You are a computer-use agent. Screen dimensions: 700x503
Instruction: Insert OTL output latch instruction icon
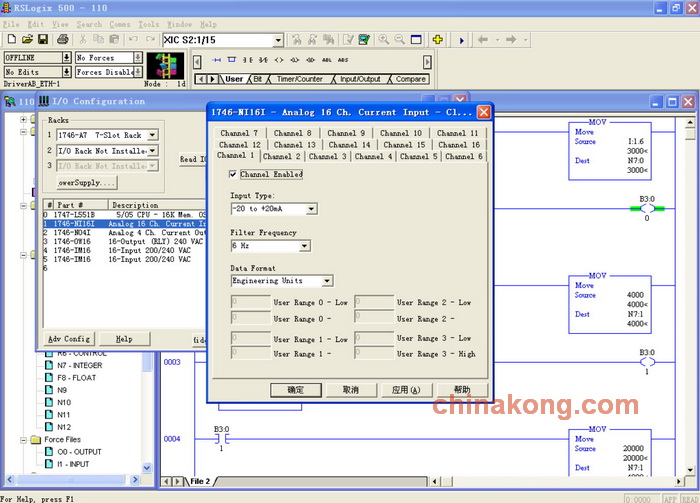click(295, 60)
